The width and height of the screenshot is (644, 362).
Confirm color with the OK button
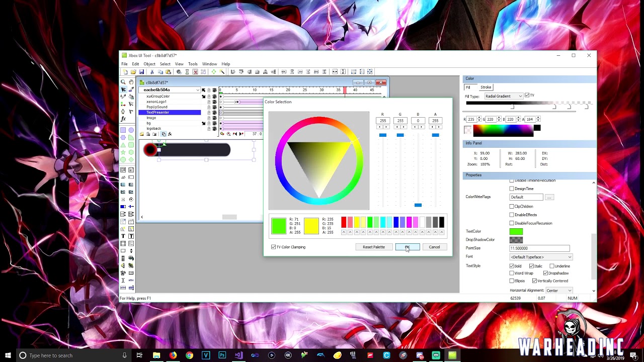(408, 247)
